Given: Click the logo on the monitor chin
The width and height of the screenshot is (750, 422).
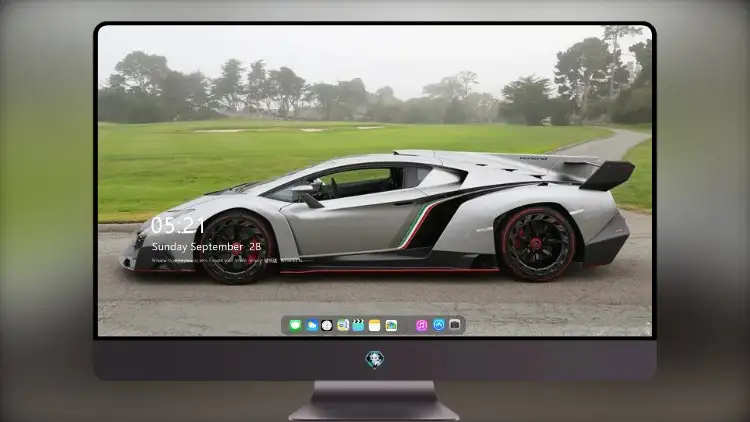Looking at the screenshot, I should [x=375, y=360].
